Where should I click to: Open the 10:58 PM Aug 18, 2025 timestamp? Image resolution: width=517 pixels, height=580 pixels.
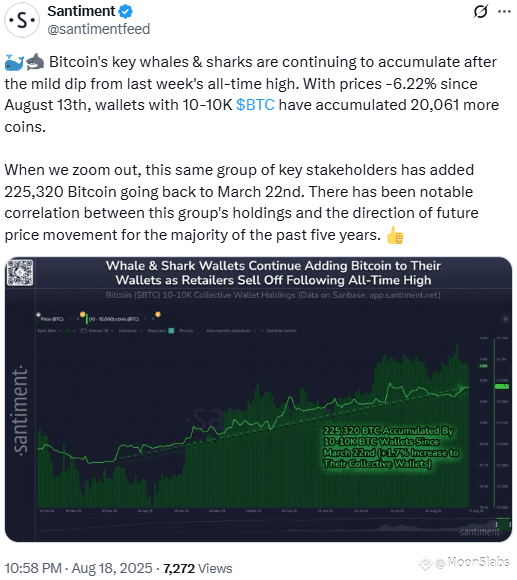pos(78,568)
